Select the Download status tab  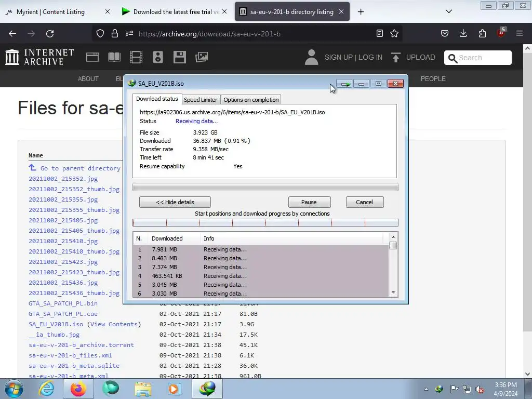(x=157, y=99)
